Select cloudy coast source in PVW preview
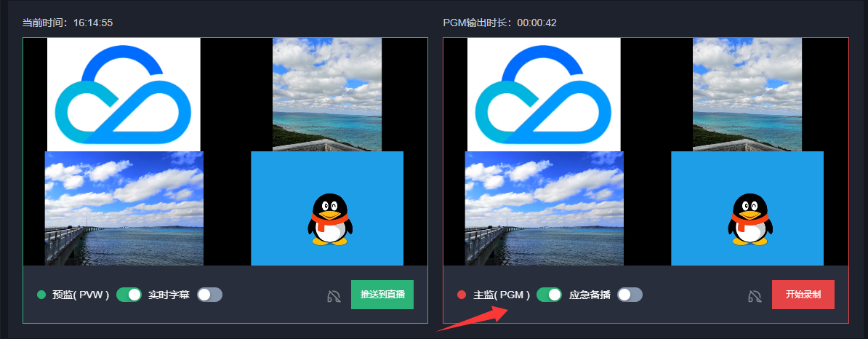Viewport: 868px width, 339px height. point(327,94)
